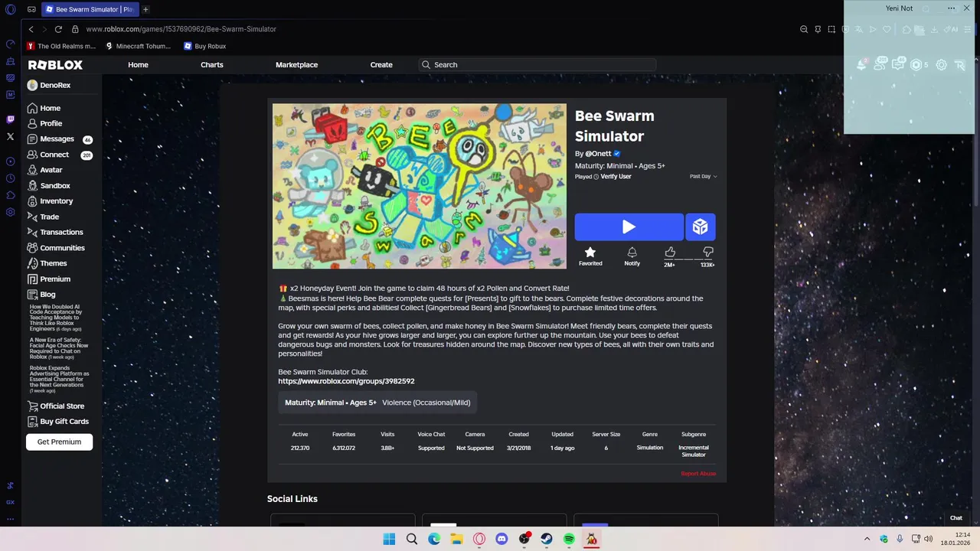
Task: Open Messages in the sidebar
Action: (x=51, y=139)
